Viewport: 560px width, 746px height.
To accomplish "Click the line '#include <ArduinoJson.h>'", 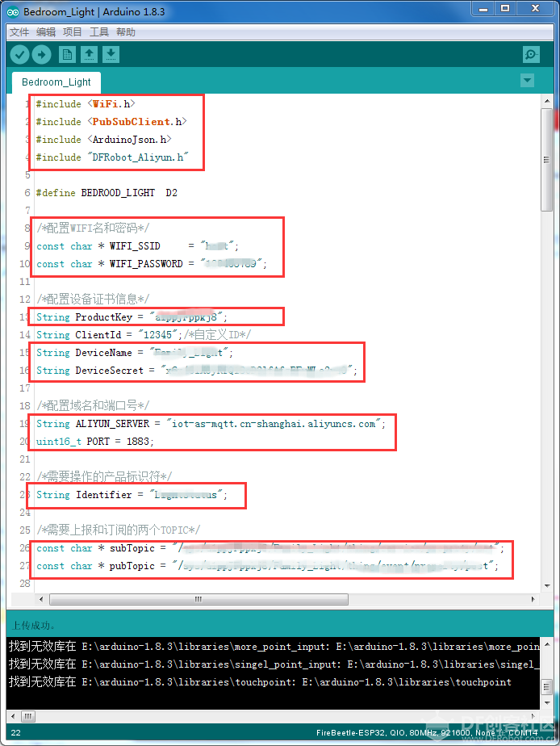I will (x=103, y=140).
